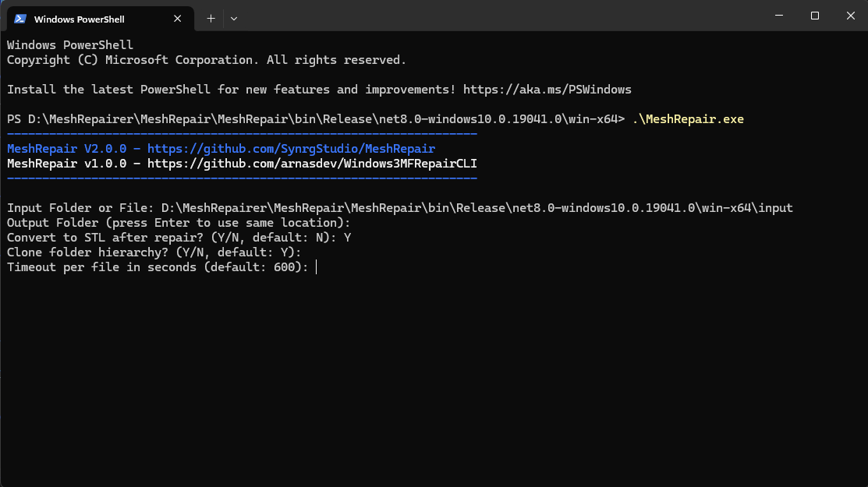Viewport: 868px width, 487px height.
Task: Click the Timeout per file input cursor
Action: tap(316, 267)
